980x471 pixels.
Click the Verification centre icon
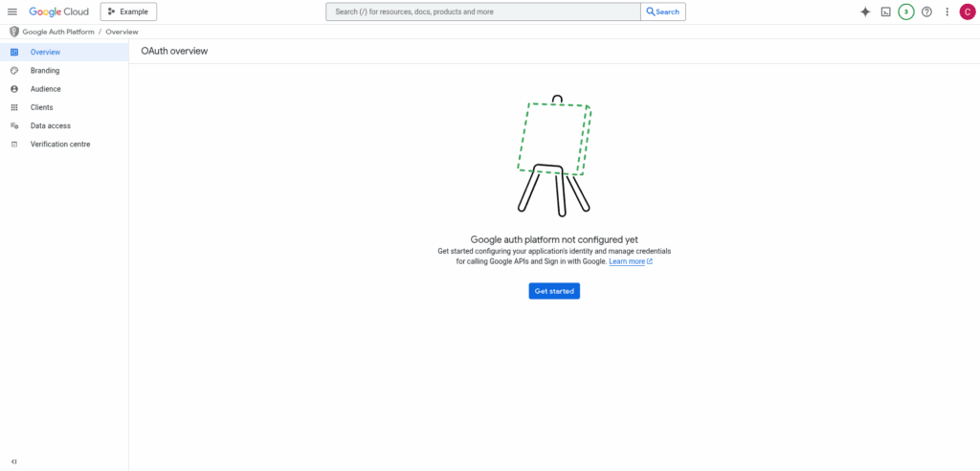(14, 145)
